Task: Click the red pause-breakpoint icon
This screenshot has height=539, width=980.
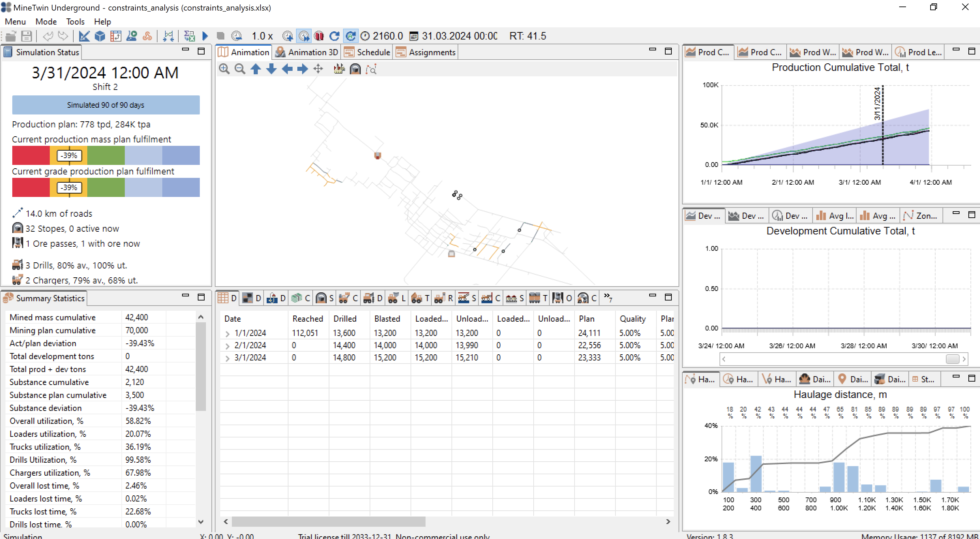Action: 319,36
